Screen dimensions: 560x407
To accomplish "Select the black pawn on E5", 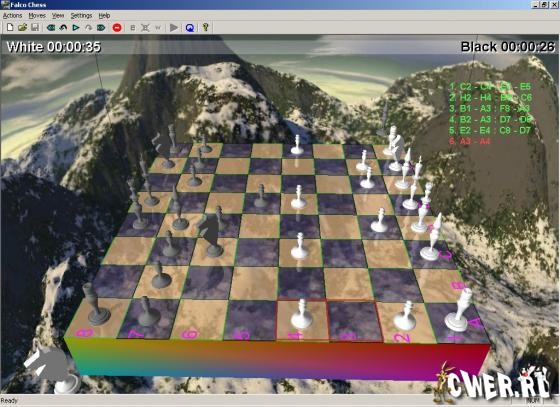I will (261, 196).
